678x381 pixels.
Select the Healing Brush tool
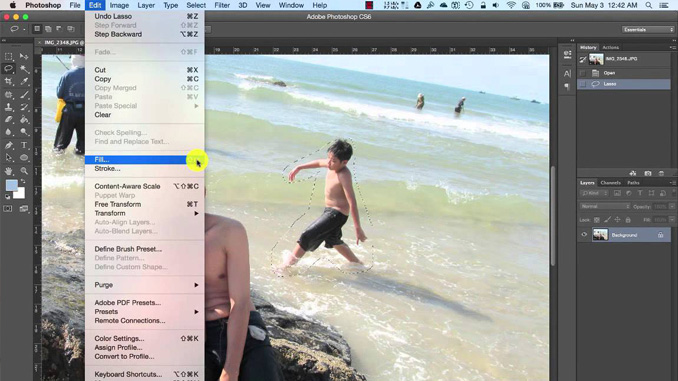click(9, 95)
